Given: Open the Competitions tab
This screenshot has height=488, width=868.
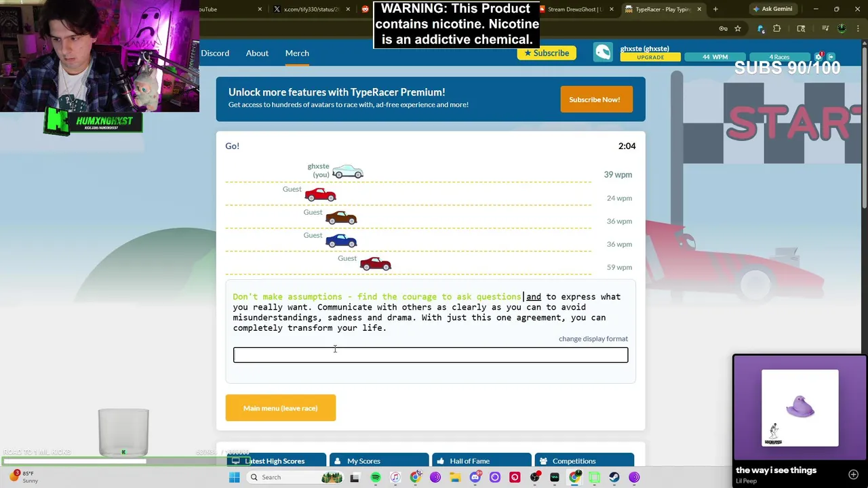Looking at the screenshot, I should [585, 461].
